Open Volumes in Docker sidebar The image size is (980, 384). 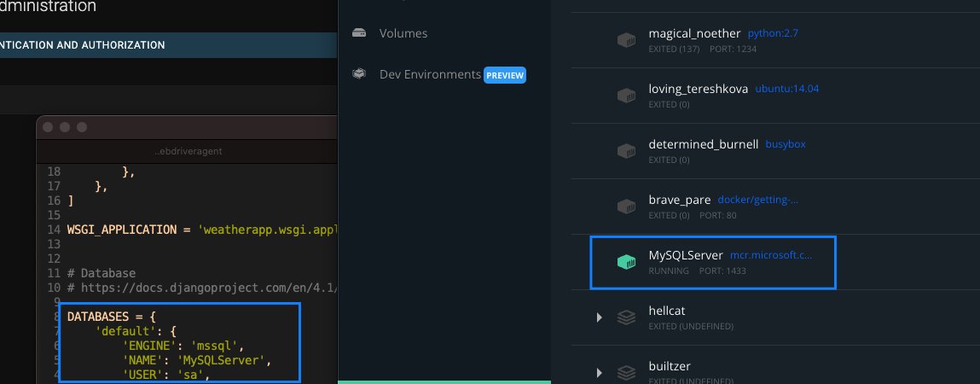tap(403, 33)
